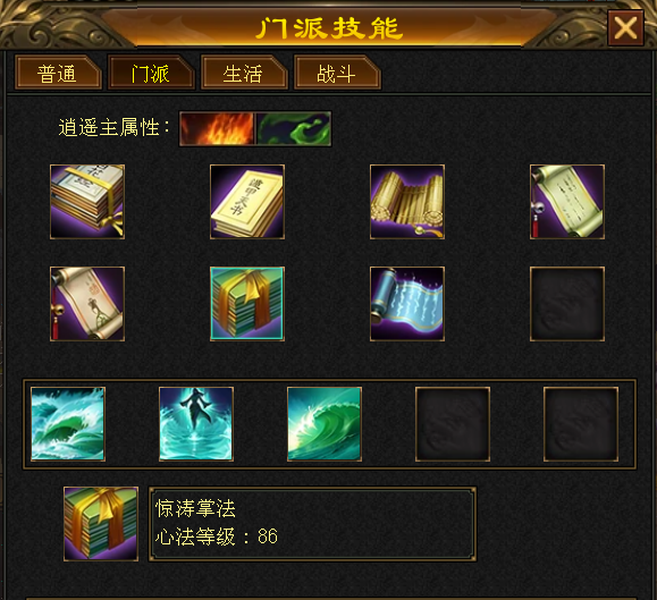Screen dimensions: 657x600
Task: Click the empty skill slot in second row
Action: (x=567, y=304)
